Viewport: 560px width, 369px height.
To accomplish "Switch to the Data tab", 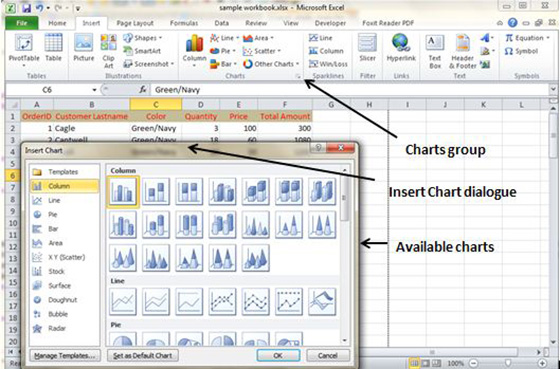I will 221,23.
